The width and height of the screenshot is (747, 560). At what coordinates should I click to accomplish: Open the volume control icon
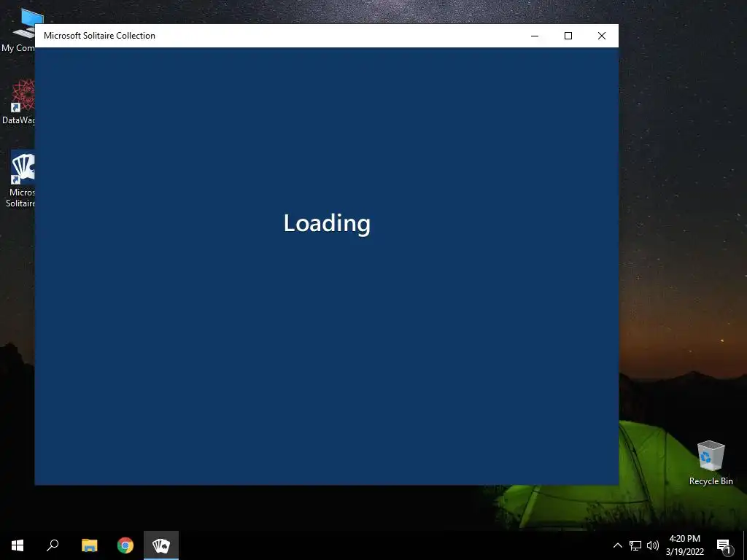pyautogui.click(x=653, y=545)
